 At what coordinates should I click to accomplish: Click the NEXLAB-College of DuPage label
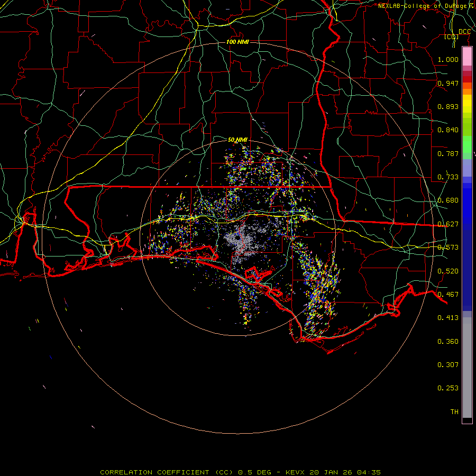(x=423, y=6)
